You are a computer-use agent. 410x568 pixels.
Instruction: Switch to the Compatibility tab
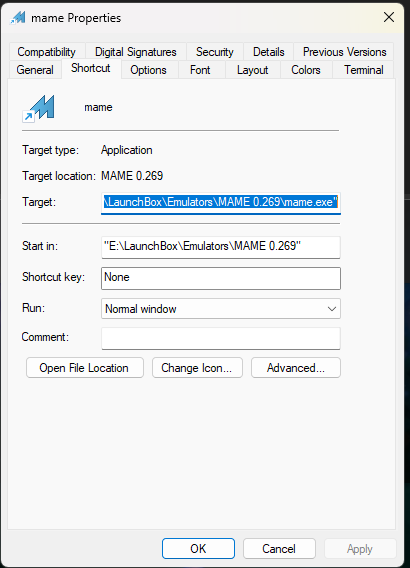click(x=47, y=52)
